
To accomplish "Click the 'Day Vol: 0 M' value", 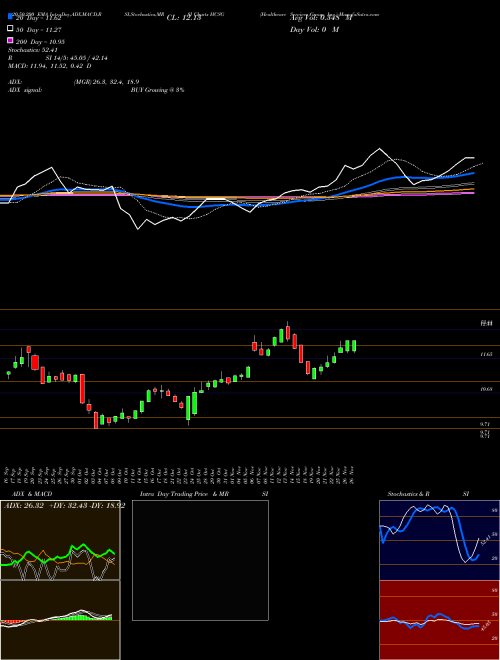I will [x=314, y=30].
